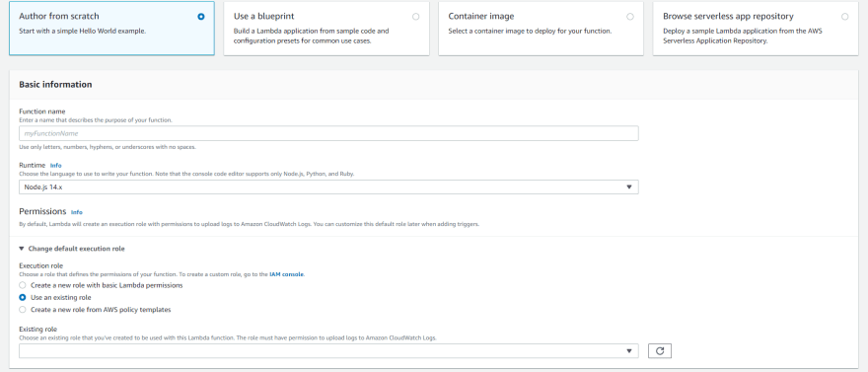Open the Info link next to Permissions

tap(77, 212)
